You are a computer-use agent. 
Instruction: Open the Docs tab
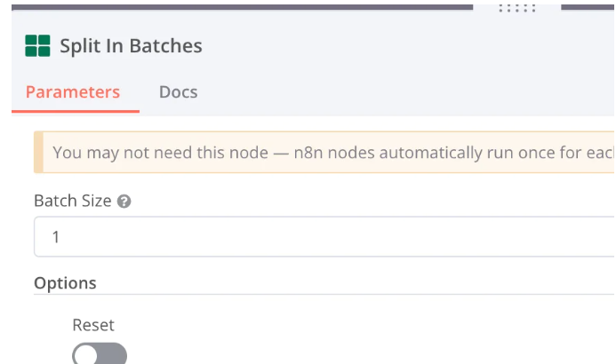[x=178, y=92]
